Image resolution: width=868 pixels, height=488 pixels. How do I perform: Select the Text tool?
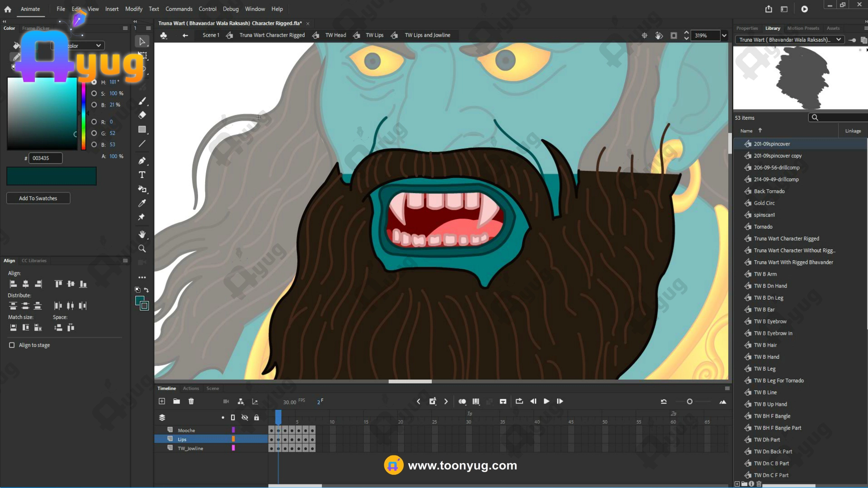click(142, 175)
